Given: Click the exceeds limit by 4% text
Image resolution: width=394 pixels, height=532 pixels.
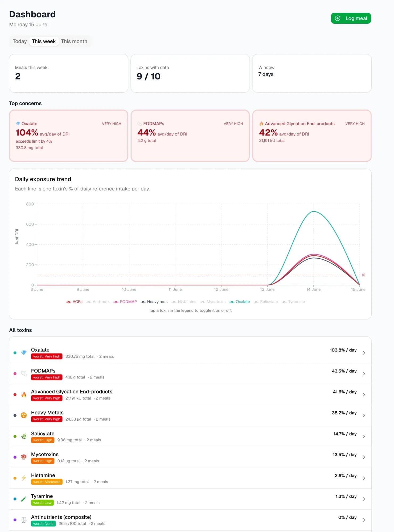Looking at the screenshot, I should (x=34, y=141).
